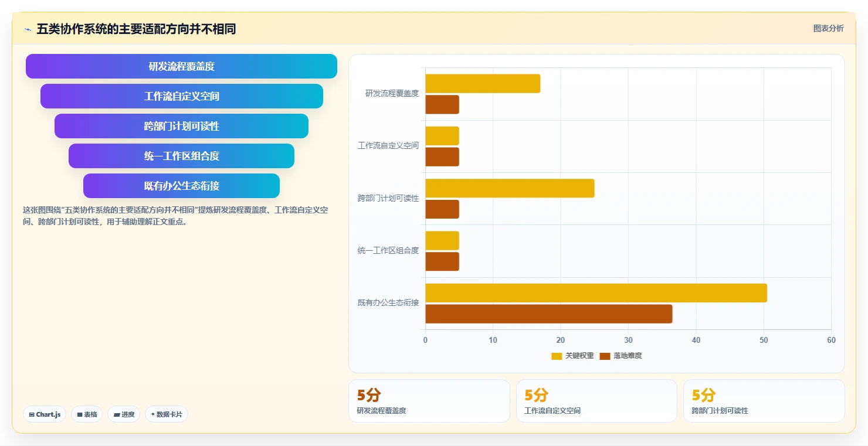Click the description paragraph starting 这张图围绕
This screenshot has height=446, width=868.
coord(175,216)
